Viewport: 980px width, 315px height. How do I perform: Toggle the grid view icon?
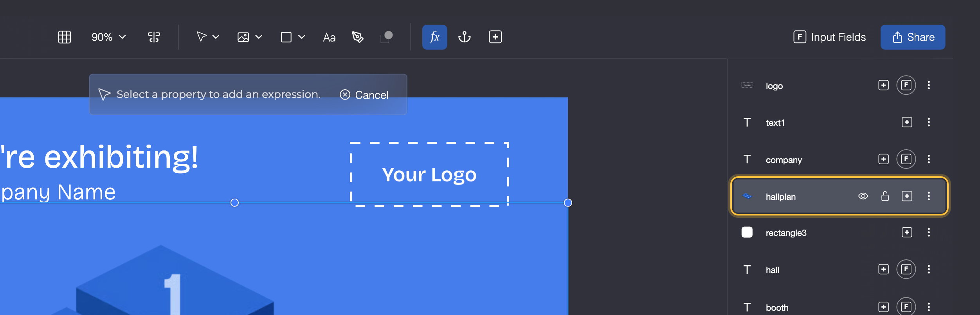64,37
